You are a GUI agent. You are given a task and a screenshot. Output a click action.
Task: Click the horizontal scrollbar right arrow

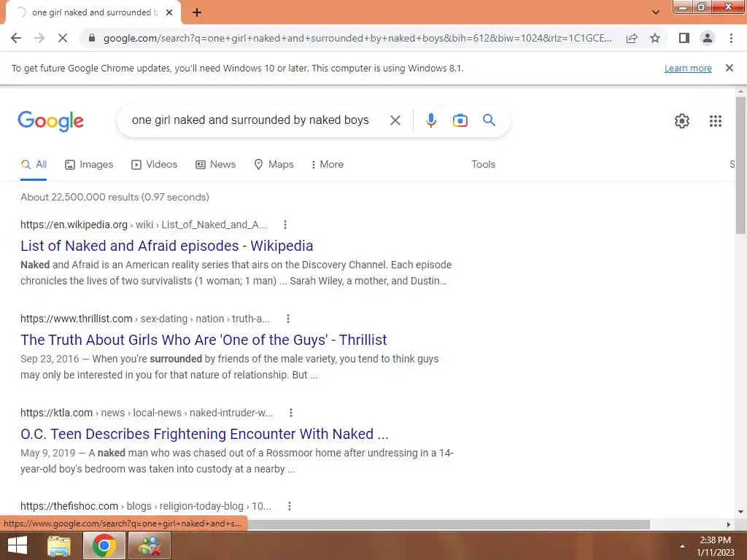728,524
